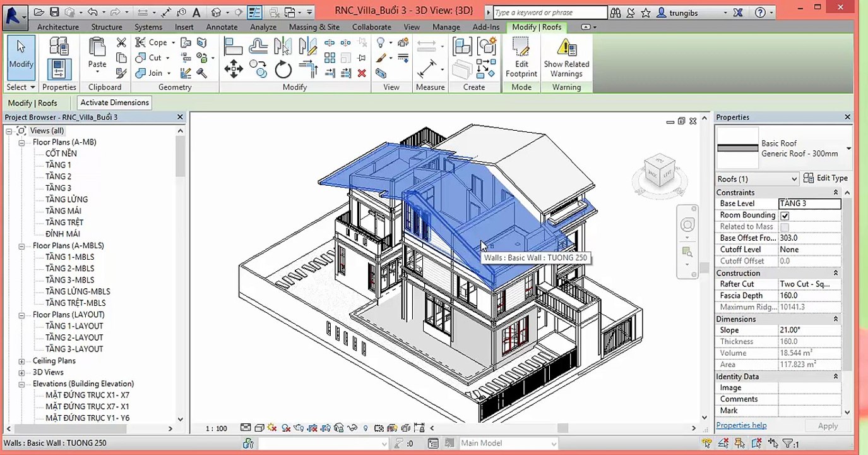Click the Related to Mass checkbox
Screen dimensions: 868x455
click(785, 227)
